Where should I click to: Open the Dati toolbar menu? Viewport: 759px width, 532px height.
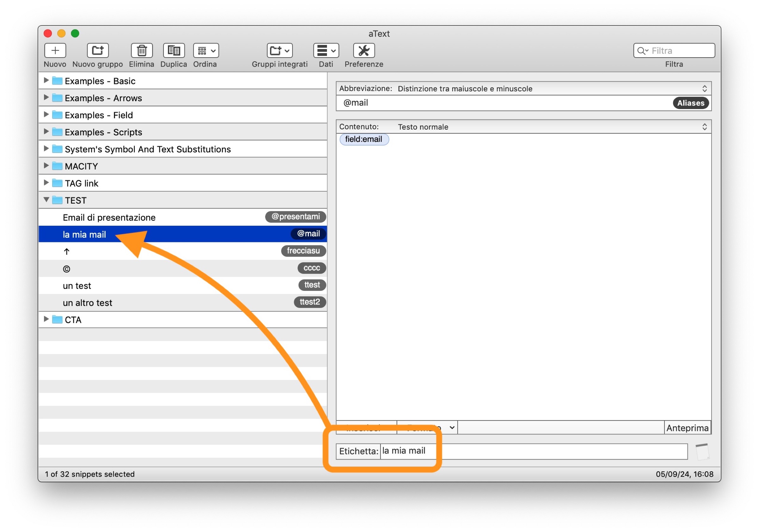tap(326, 51)
